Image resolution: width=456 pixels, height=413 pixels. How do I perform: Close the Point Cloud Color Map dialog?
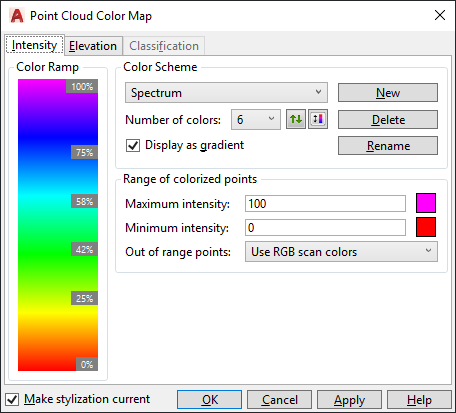coord(440,15)
